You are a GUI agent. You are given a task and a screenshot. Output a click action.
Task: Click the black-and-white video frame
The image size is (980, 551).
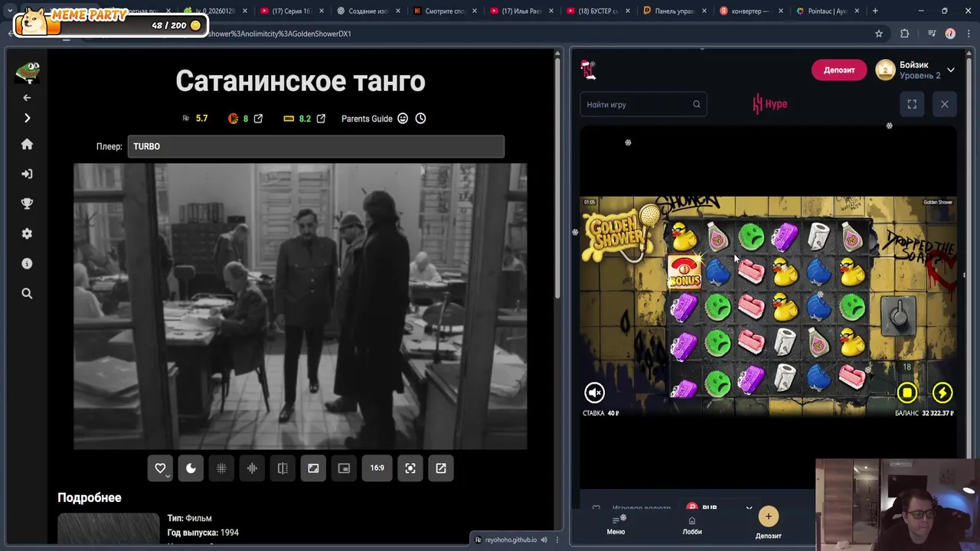(x=300, y=306)
